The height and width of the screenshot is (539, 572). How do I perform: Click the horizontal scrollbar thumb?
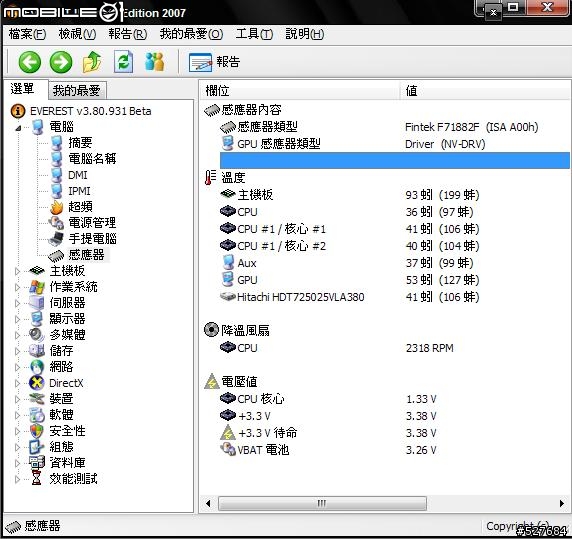[322, 503]
